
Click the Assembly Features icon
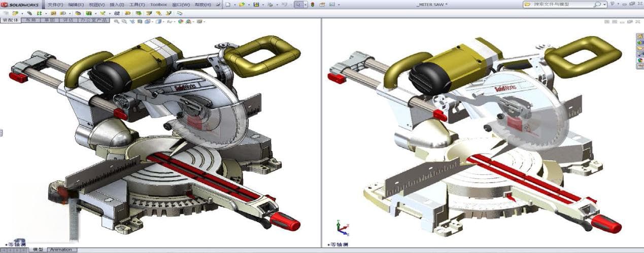89,13
